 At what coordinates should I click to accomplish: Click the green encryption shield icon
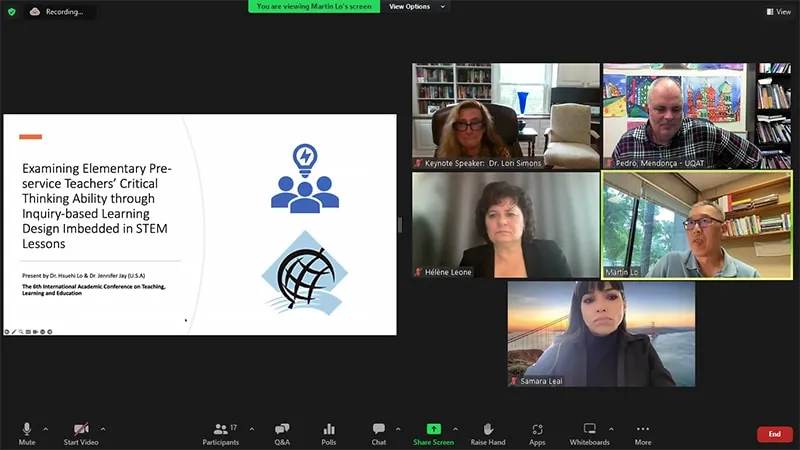12,11
